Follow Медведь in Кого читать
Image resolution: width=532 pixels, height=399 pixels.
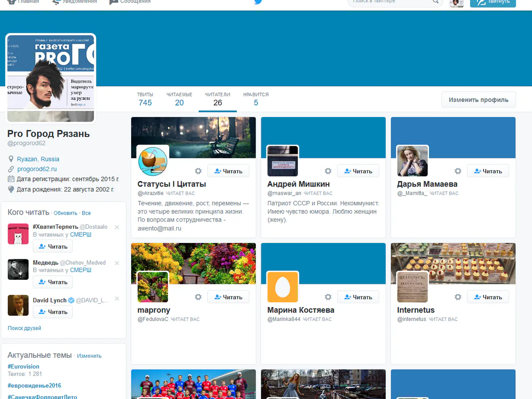[x=53, y=282]
